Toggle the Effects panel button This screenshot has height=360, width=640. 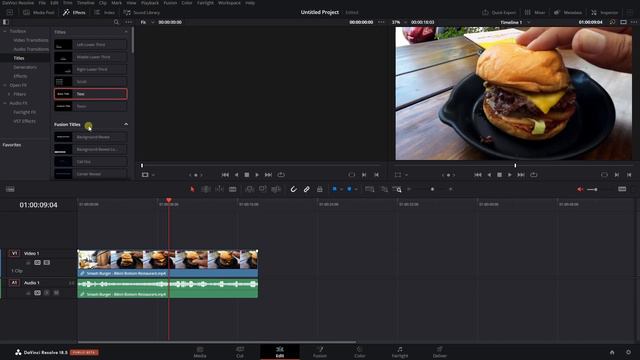click(x=74, y=13)
